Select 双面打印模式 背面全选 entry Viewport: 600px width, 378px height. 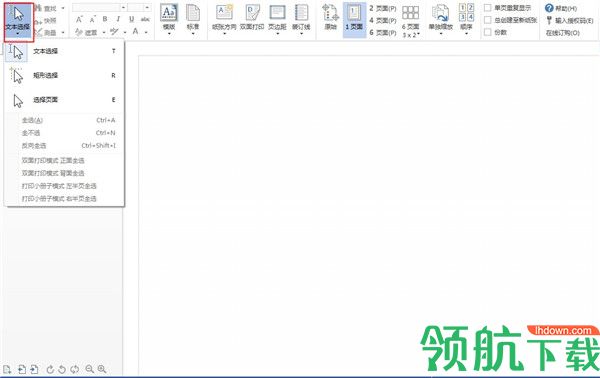[53, 173]
